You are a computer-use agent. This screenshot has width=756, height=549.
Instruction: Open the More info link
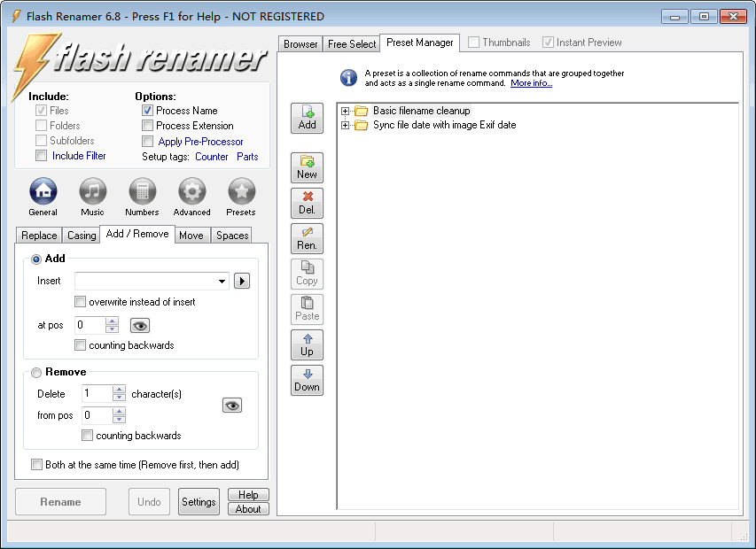coord(531,83)
